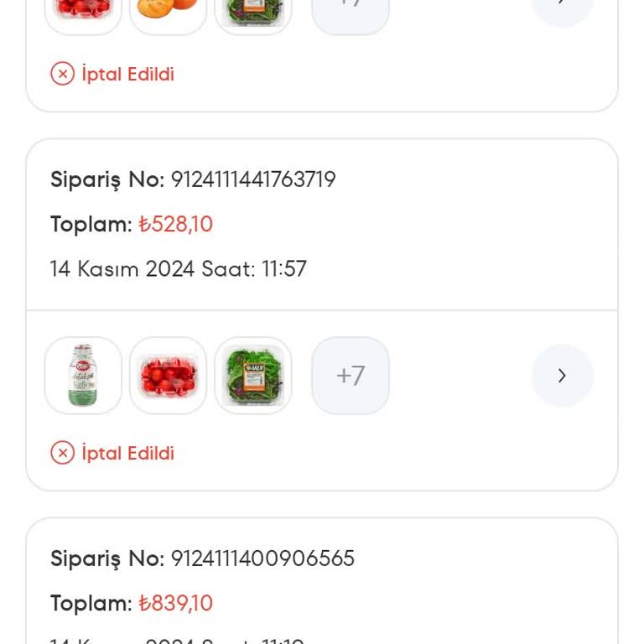Click the date line below the ₺839,10 total

[177, 640]
